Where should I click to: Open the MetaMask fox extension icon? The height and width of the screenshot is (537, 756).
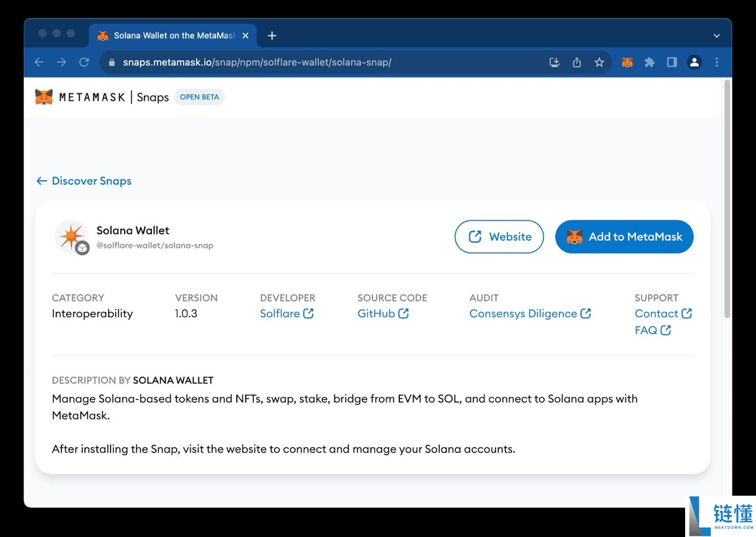tap(627, 62)
